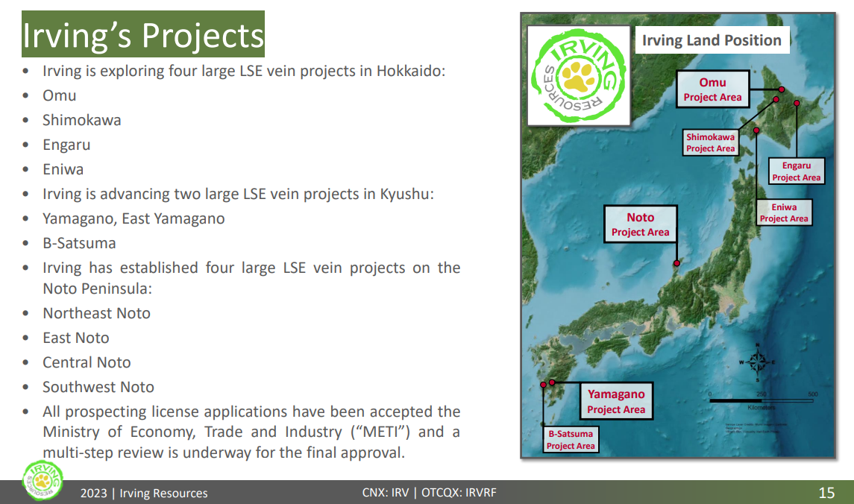The image size is (854, 504).
Task: Click the red marker dot for B-Satsuma
Action: click(543, 385)
